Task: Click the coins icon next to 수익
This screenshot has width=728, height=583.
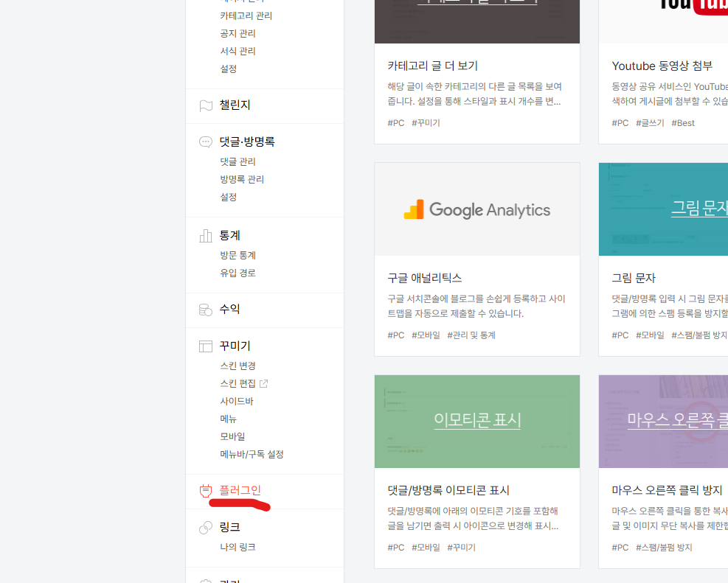Action: point(206,310)
